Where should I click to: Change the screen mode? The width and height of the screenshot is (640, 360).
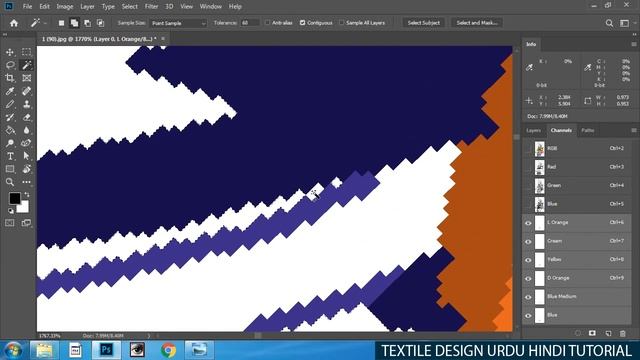pyautogui.click(x=27, y=223)
